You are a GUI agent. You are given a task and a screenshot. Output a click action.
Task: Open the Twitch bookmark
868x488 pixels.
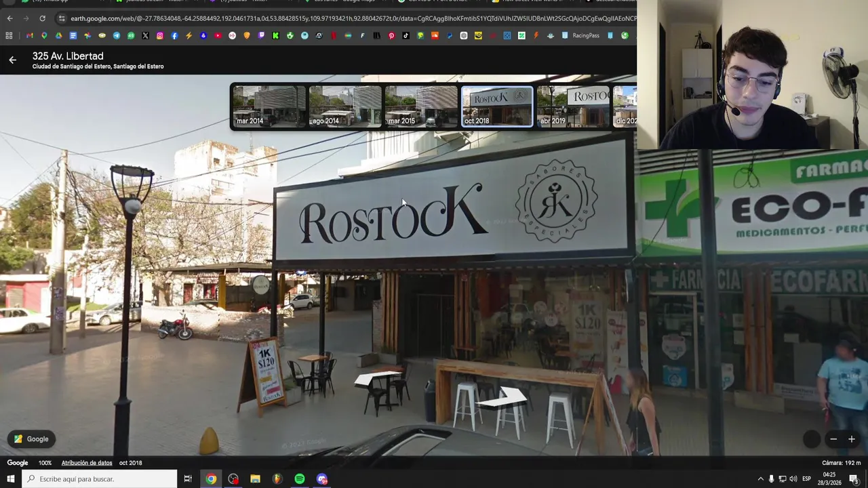click(x=261, y=35)
